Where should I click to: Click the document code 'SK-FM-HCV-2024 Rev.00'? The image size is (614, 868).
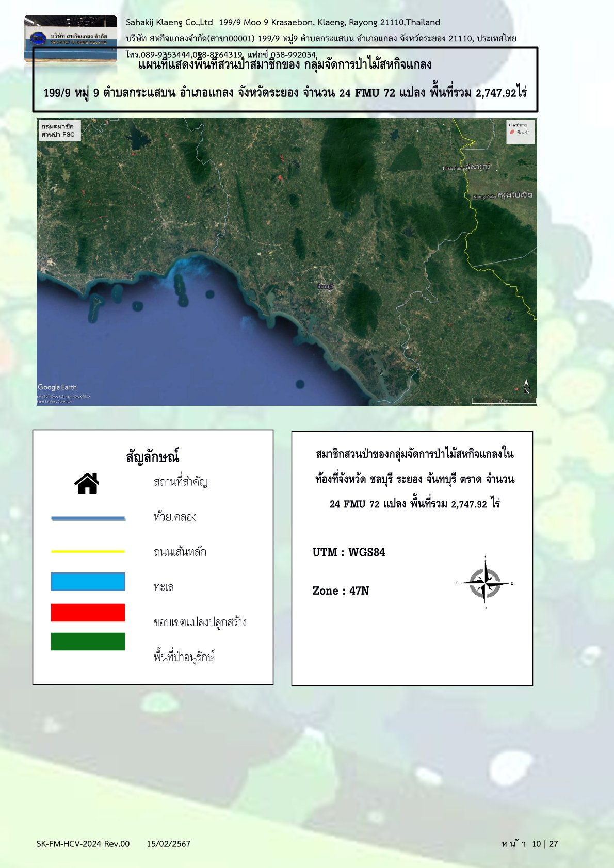point(83,844)
